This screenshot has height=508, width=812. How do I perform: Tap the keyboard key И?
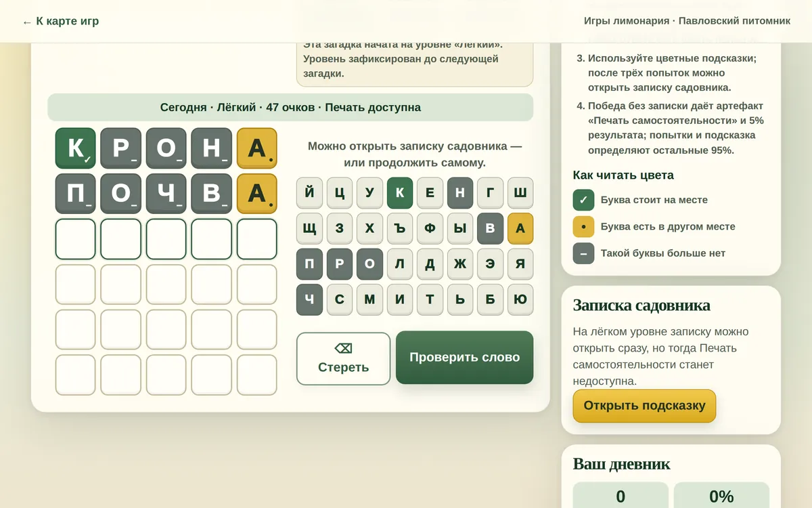(400, 299)
